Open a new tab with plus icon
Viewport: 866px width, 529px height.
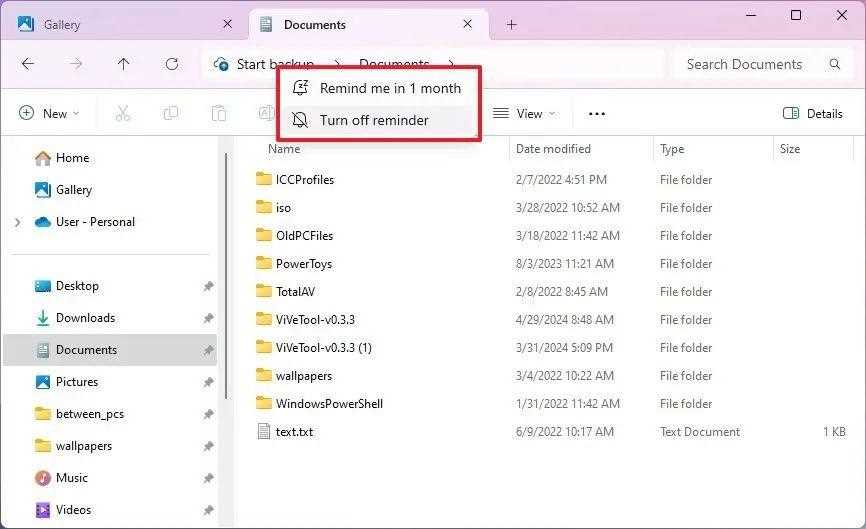pos(511,25)
